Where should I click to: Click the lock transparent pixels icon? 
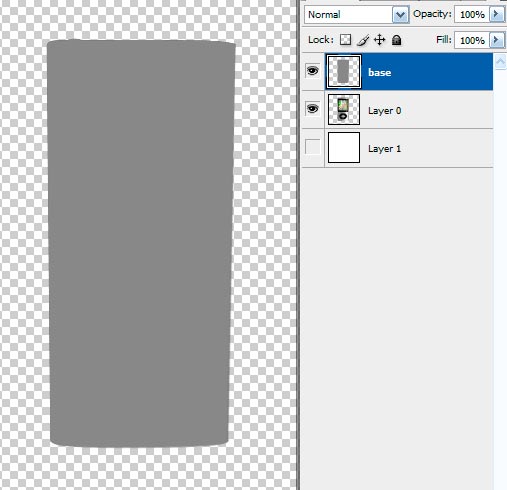pyautogui.click(x=345, y=40)
